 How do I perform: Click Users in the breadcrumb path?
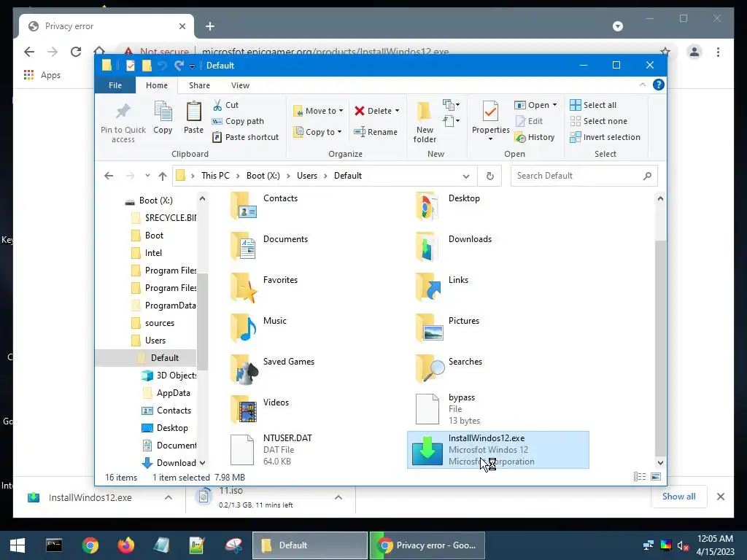[307, 176]
